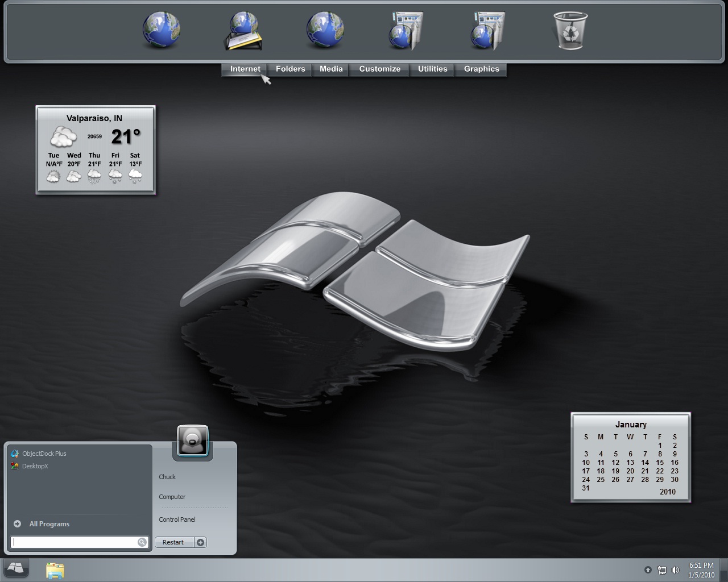Click Valparaiso, IN on the weather widget
The height and width of the screenshot is (582, 728).
[x=94, y=118]
